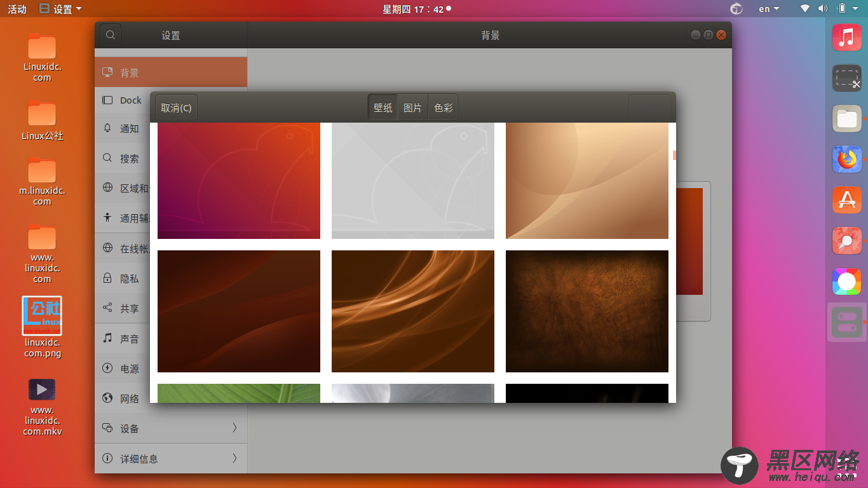Screen dimensions: 868x488
Task: Click the wallpaper chooser scrollbar handle
Action: pyautogui.click(x=674, y=155)
